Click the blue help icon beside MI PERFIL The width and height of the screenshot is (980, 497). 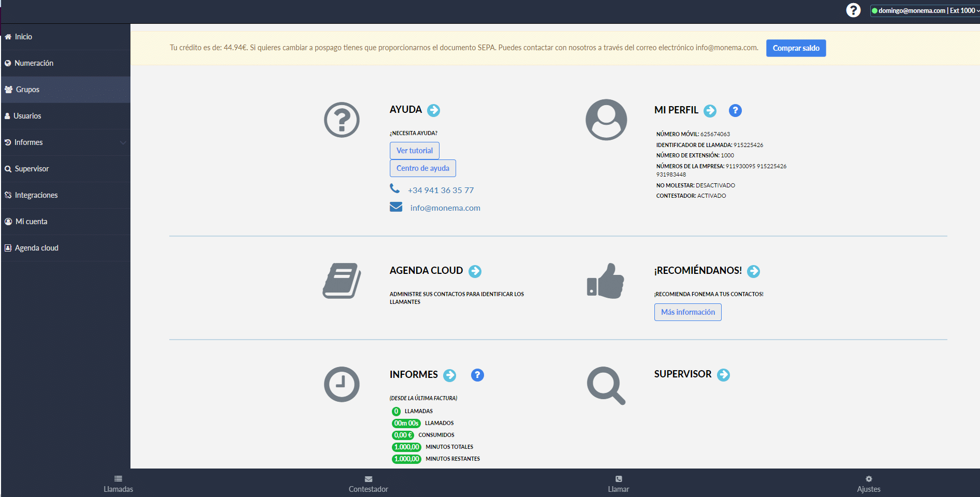tap(735, 111)
